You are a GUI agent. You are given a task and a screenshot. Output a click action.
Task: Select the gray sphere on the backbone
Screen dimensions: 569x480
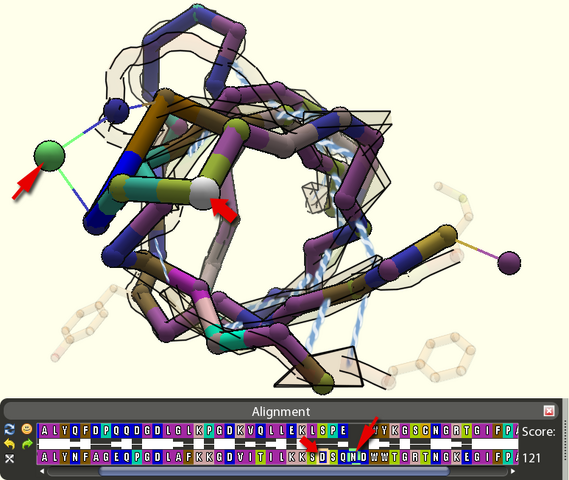coord(204,193)
